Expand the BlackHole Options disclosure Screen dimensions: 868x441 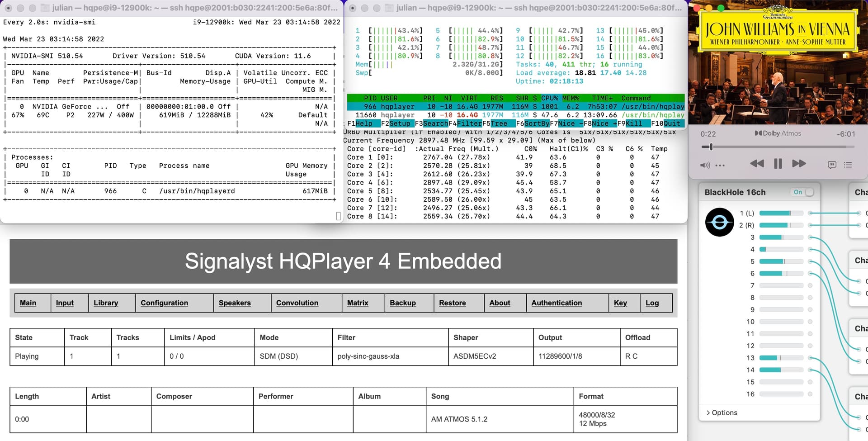click(722, 413)
